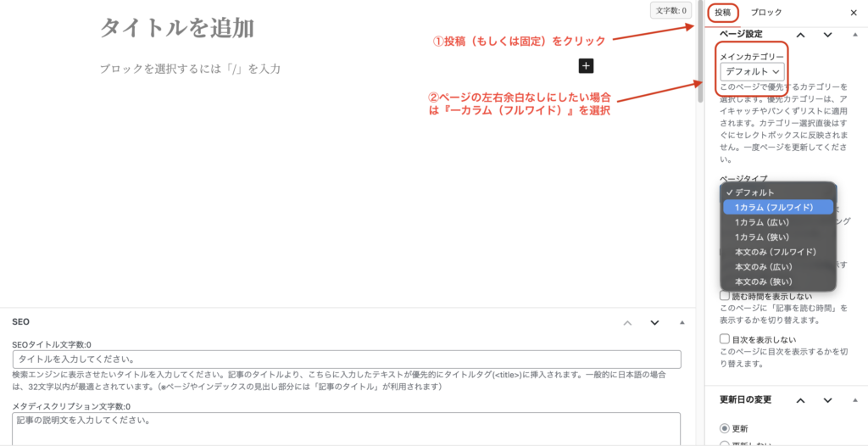This screenshot has width=868, height=446.
Task: Open the メインカテゴリー dropdown
Action: coord(752,72)
